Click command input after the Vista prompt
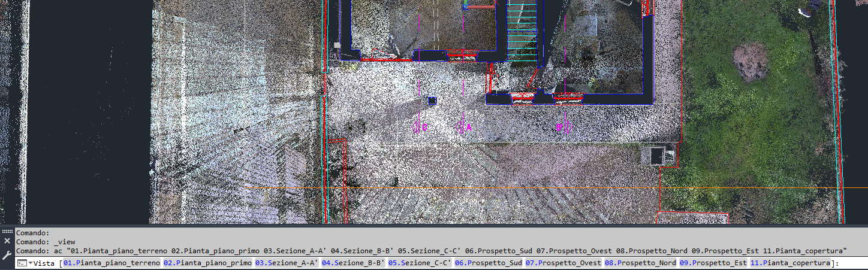 851,263
